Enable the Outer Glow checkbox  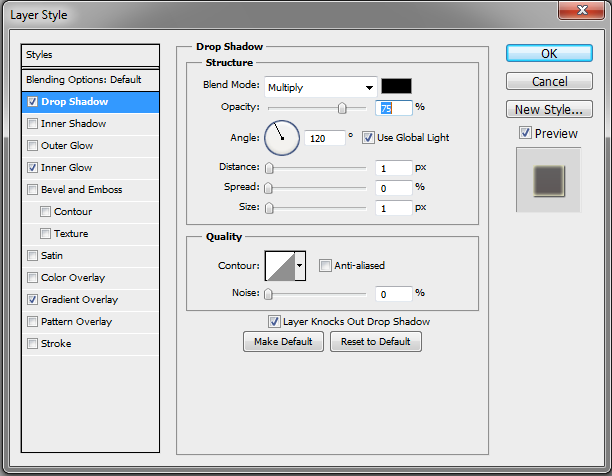coord(32,146)
